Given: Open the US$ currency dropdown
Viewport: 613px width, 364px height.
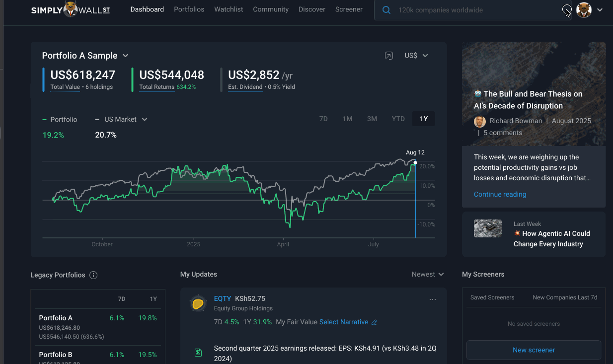Looking at the screenshot, I should point(416,56).
